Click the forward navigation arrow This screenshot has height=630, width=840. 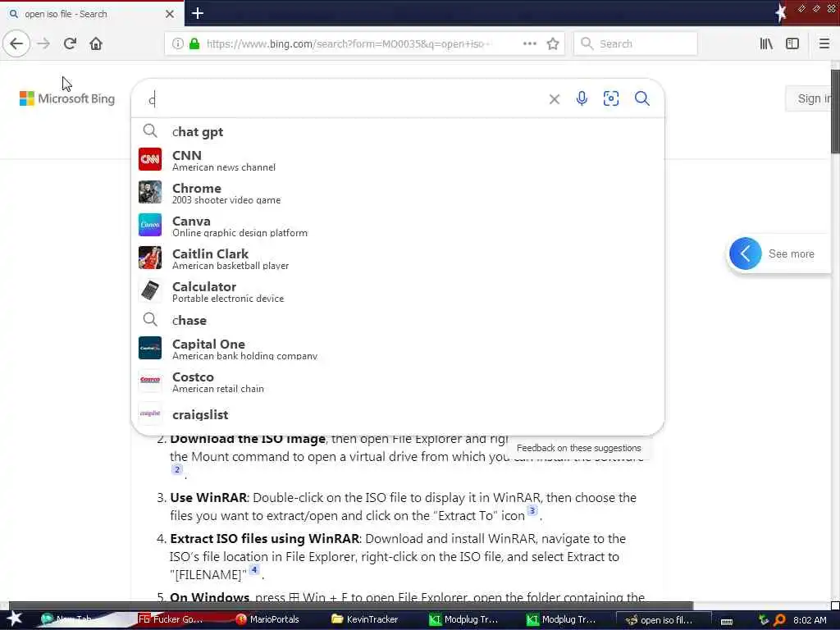pyautogui.click(x=43, y=44)
